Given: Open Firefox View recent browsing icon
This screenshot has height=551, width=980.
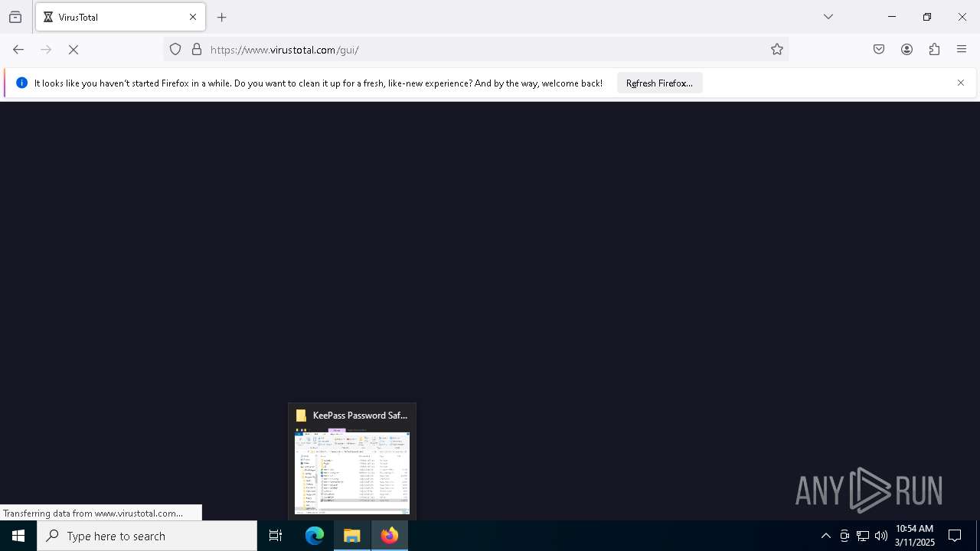Looking at the screenshot, I should 15,17.
